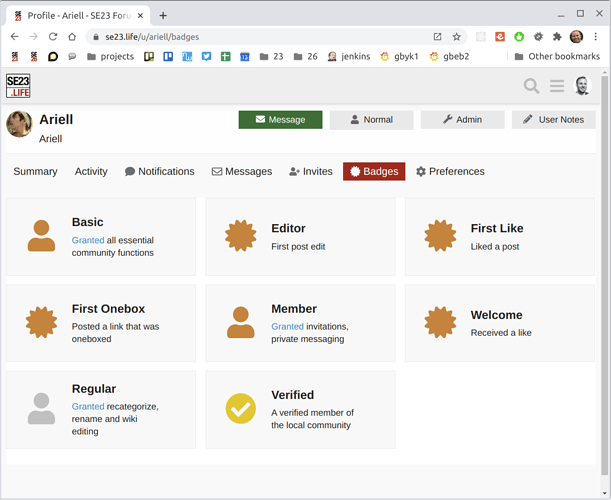Screen dimensions: 611x500
Task: Open the Other bookmarks folder
Action: point(557,57)
